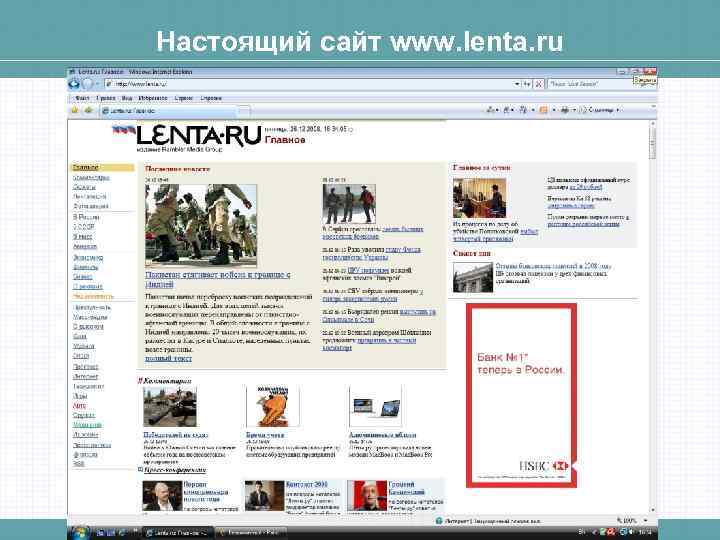Click the courtroom photo under Главное за сутки
The image size is (720, 540).
tap(479, 198)
